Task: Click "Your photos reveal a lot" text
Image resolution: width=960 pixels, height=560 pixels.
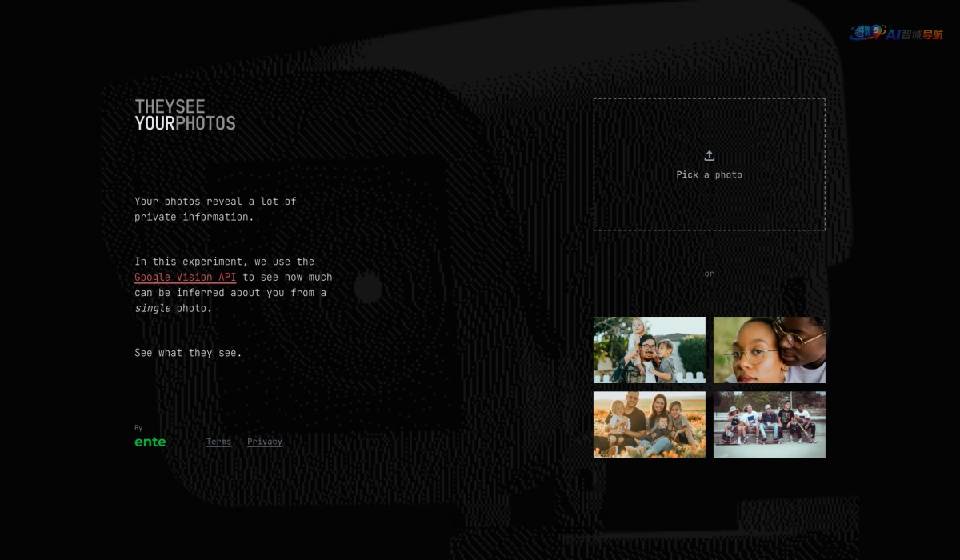Action: coord(214,202)
